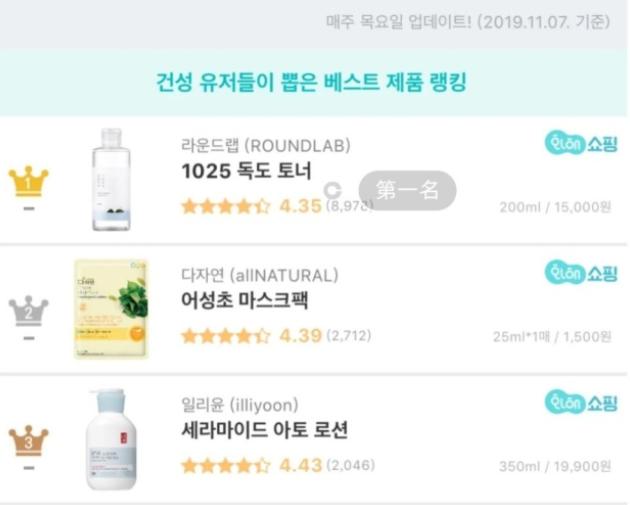Click the 第一名 overlay badge
Screen dimensions: 630x505
pyautogui.click(x=406, y=190)
